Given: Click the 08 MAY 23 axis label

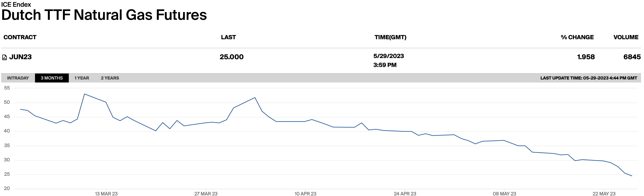Looking at the screenshot, I should pos(504,193).
